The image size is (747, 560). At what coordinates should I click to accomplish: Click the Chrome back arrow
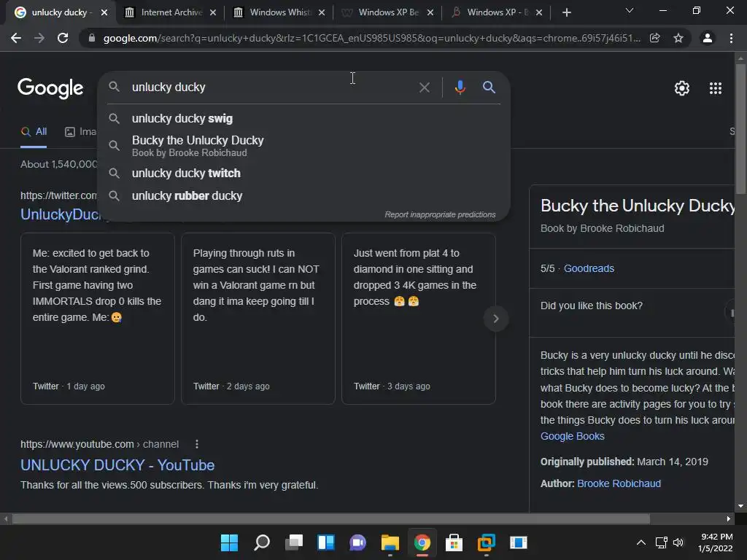pos(16,38)
